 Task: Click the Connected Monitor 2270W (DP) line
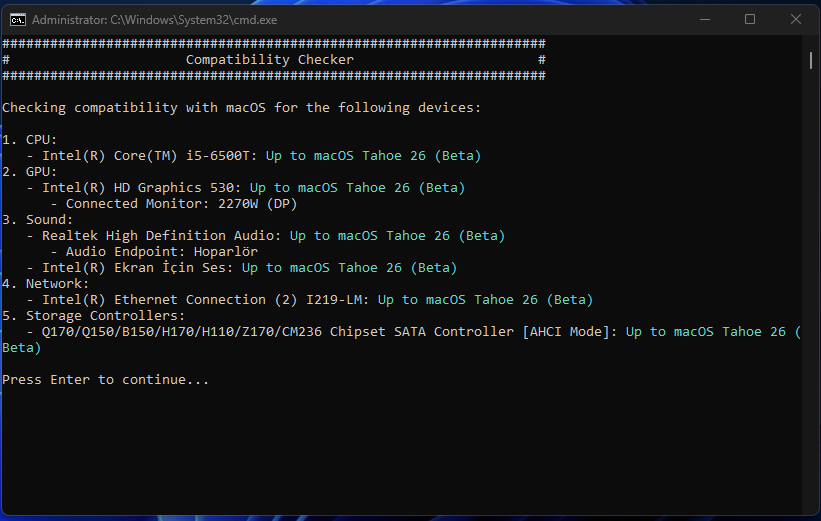[x=174, y=204]
